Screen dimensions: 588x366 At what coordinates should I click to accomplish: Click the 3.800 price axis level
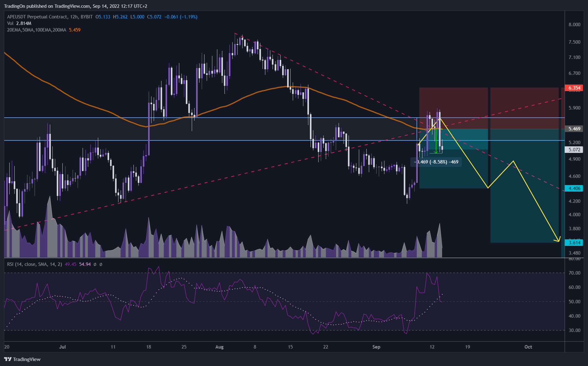(574, 229)
